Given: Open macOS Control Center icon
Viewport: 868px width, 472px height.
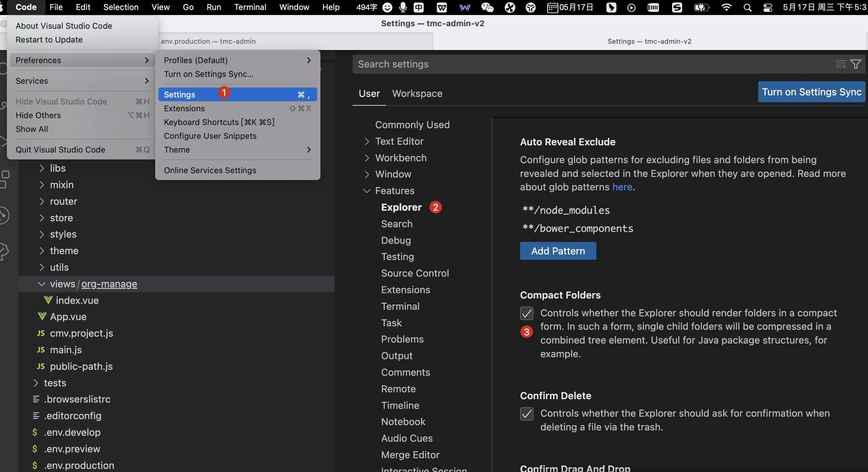Looking at the screenshot, I should click(768, 7).
